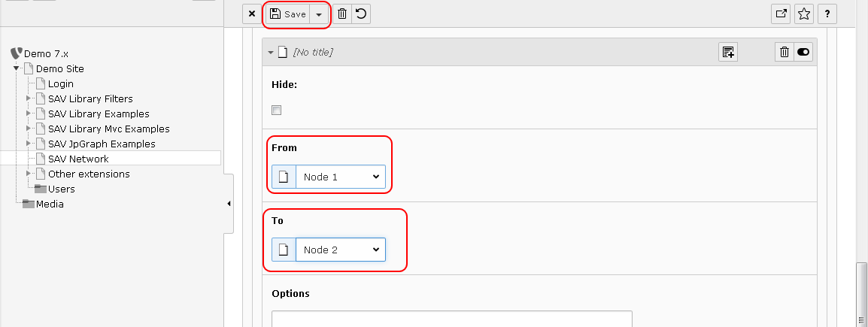This screenshot has height=327, width=868.
Task: Delete the inline [No title] record
Action: pyautogui.click(x=785, y=52)
